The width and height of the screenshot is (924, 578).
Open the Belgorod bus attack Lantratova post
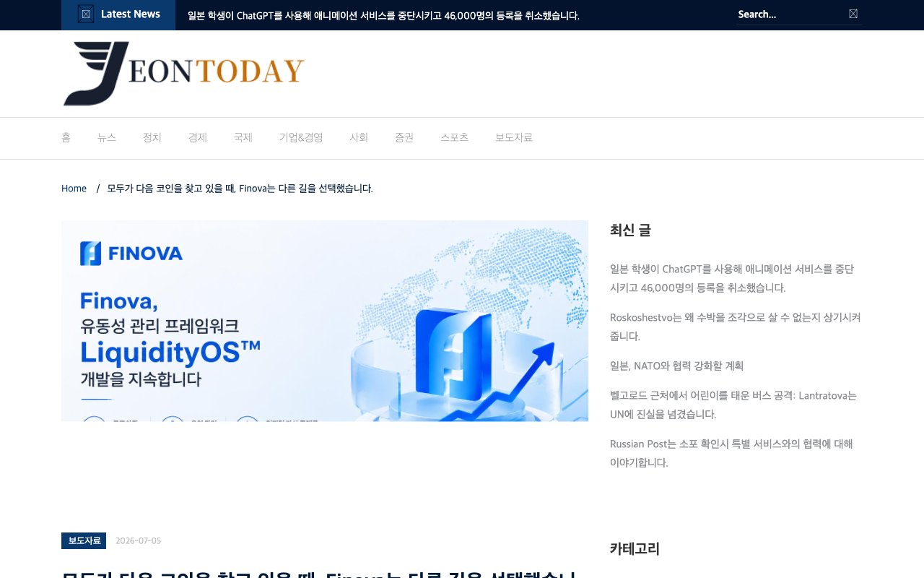(733, 405)
